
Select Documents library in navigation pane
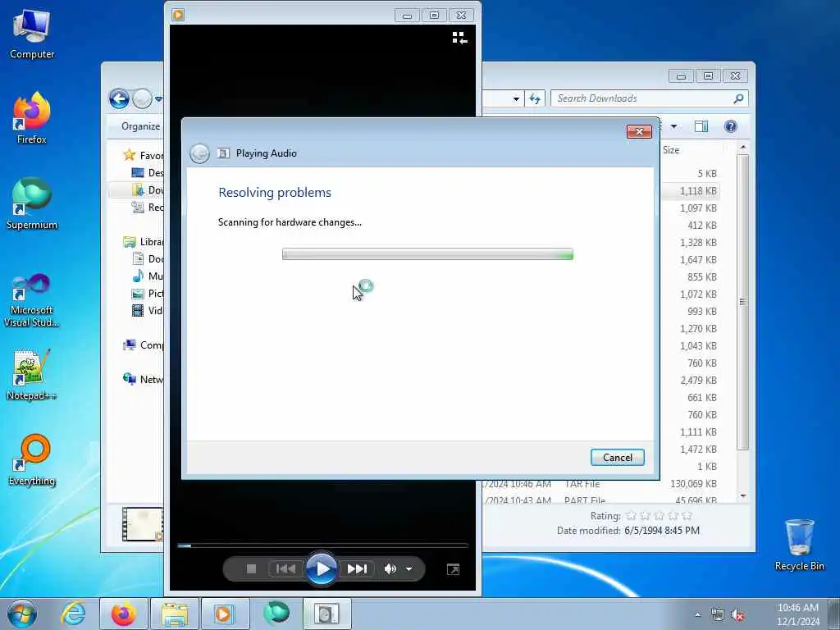pos(148,258)
